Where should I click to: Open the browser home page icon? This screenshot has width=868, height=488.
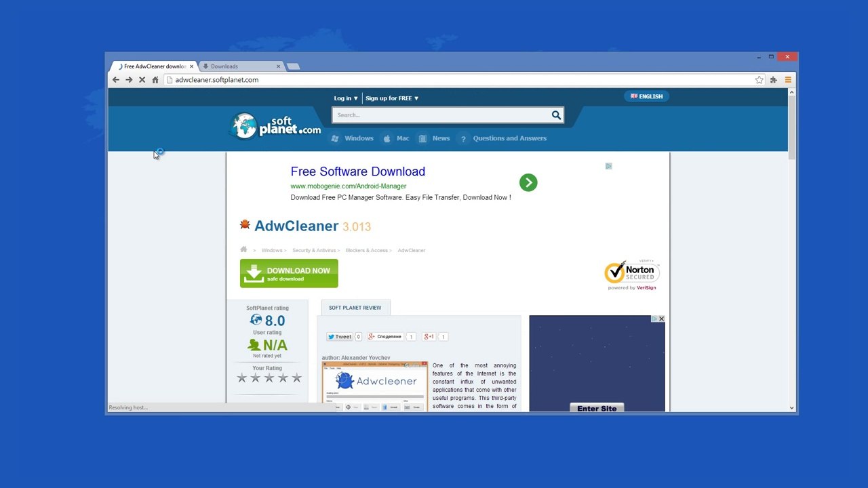click(x=155, y=80)
